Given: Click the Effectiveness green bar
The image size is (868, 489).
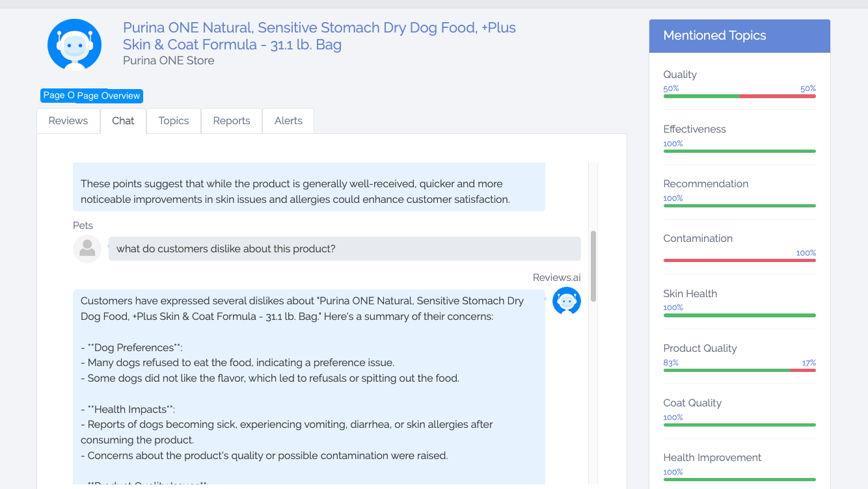Looking at the screenshot, I should pos(739,151).
